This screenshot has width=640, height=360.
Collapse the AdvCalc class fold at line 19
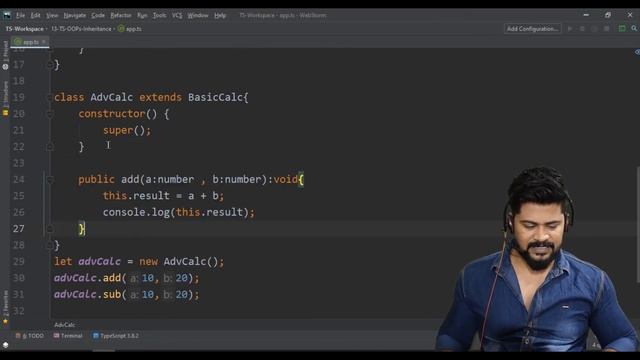pos(50,98)
